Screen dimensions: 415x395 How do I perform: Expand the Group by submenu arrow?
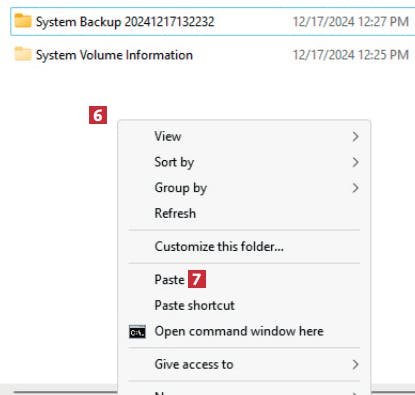(355, 188)
